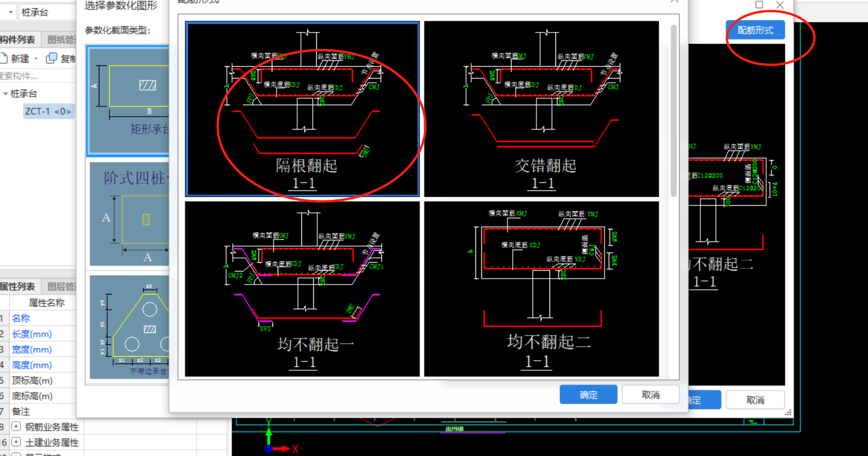This screenshot has height=456, width=868.
Task: Select the 隔根翻起 reinforcement thumbnail
Action: [x=303, y=109]
